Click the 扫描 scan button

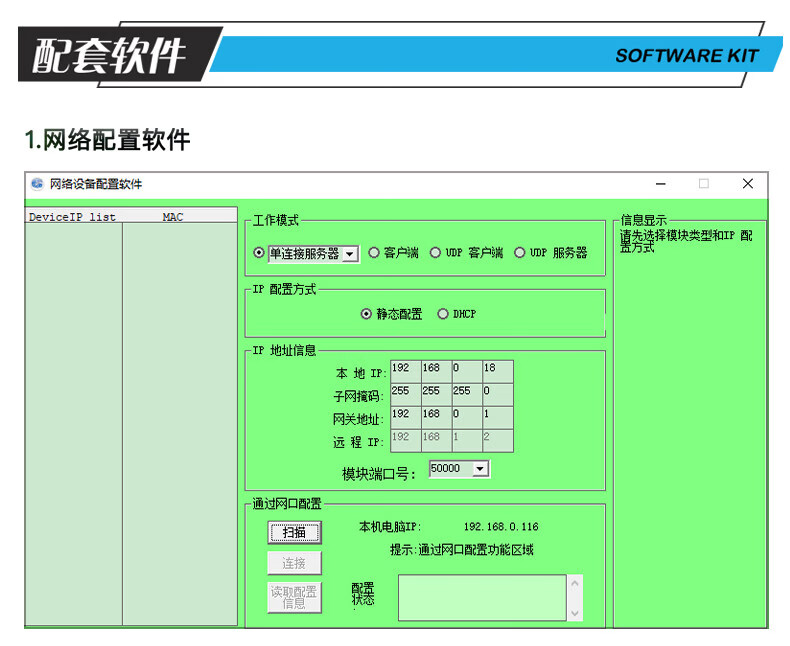click(x=294, y=533)
